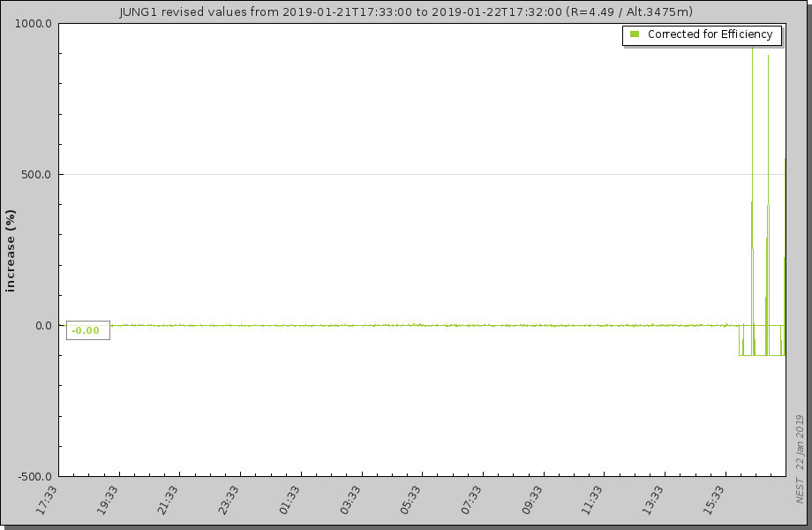Viewport: 812px width, 530px height.
Task: Click y-axis value 500.0
Action: point(36,175)
